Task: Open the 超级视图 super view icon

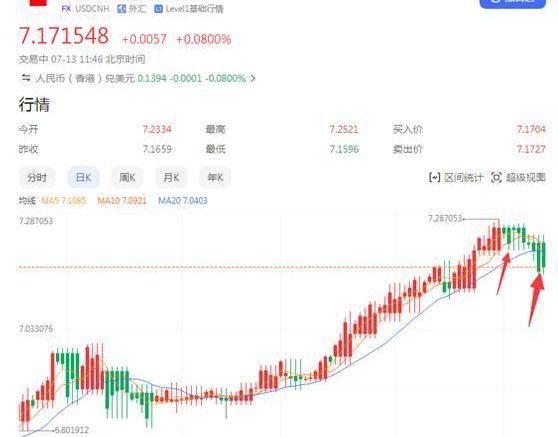Action: (496, 177)
